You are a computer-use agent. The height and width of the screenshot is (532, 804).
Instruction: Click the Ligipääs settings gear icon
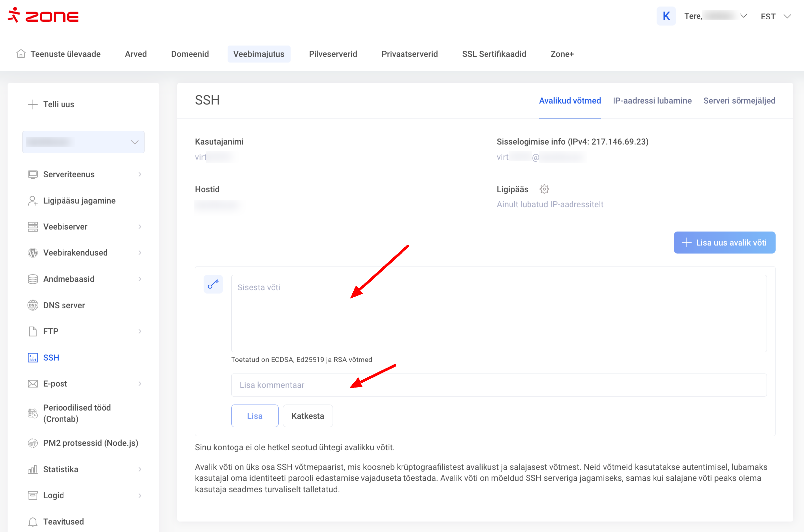pyautogui.click(x=544, y=189)
